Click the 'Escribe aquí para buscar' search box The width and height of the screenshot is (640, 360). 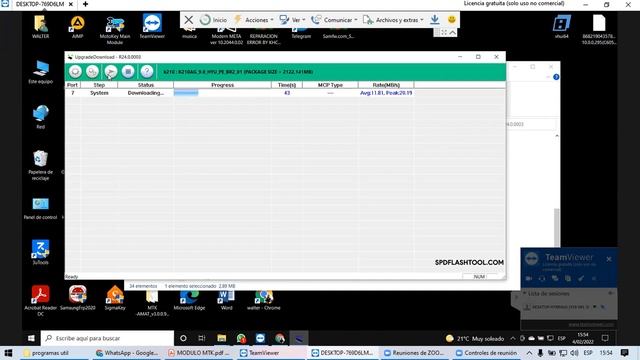point(107,338)
